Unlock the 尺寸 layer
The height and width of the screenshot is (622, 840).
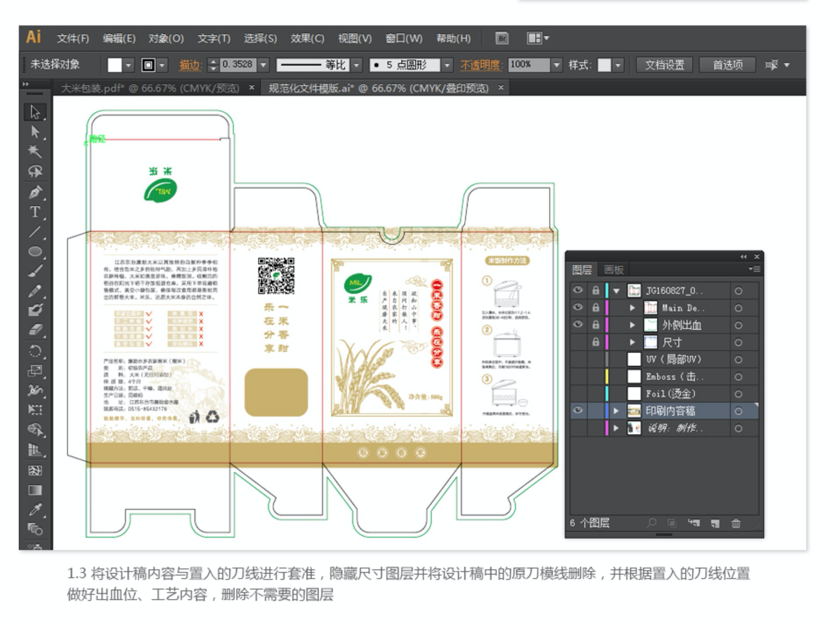point(595,342)
